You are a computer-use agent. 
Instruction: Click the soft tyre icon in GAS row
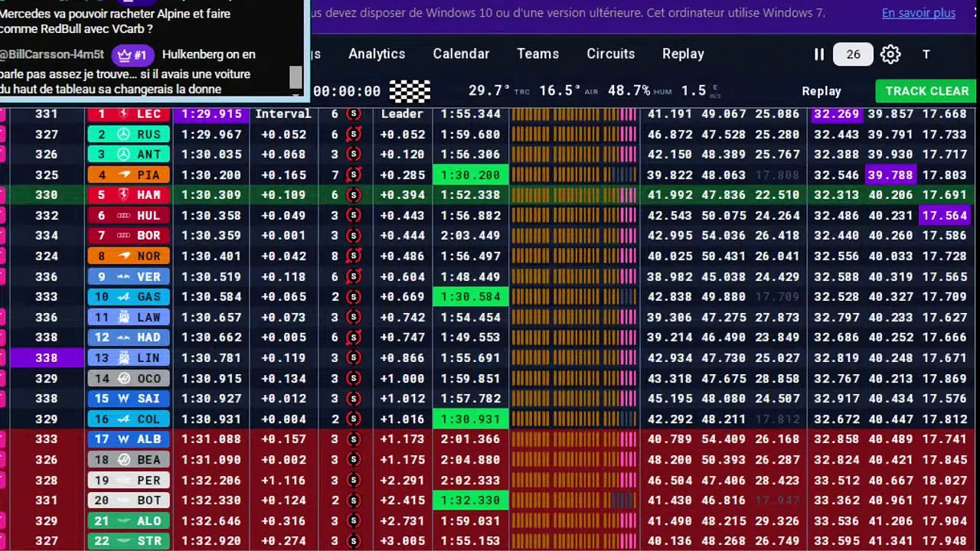tap(353, 297)
